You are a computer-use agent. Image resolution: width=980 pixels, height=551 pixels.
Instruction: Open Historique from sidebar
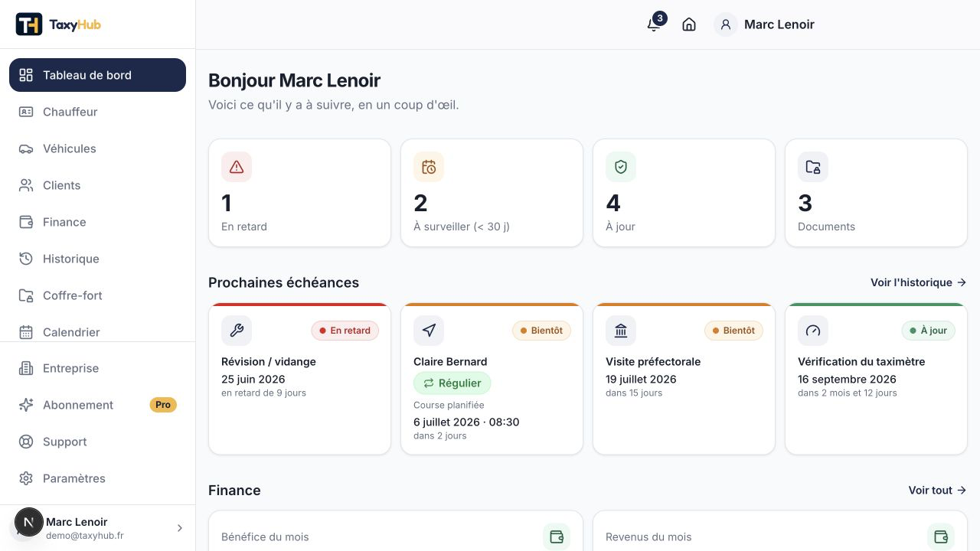[97, 259]
